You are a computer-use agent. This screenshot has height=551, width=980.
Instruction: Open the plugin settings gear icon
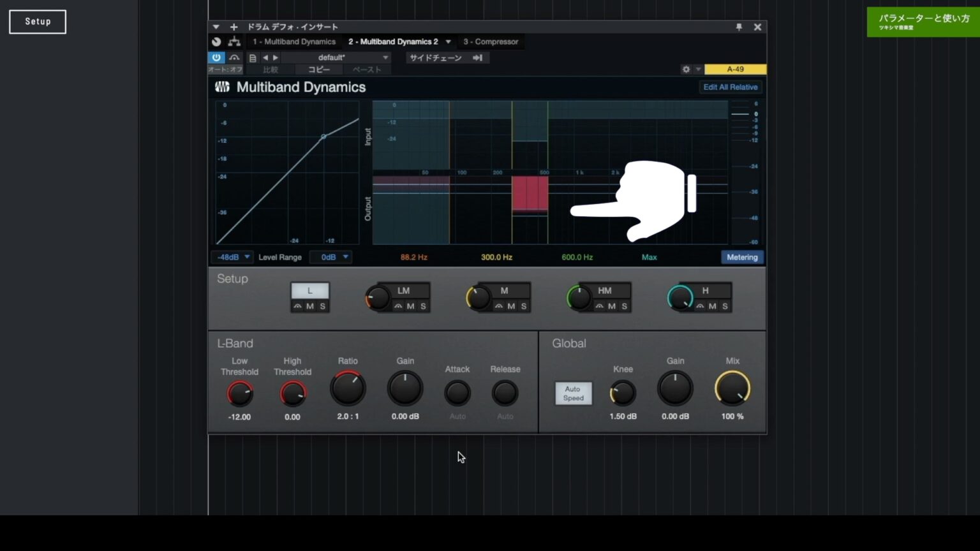(x=685, y=69)
